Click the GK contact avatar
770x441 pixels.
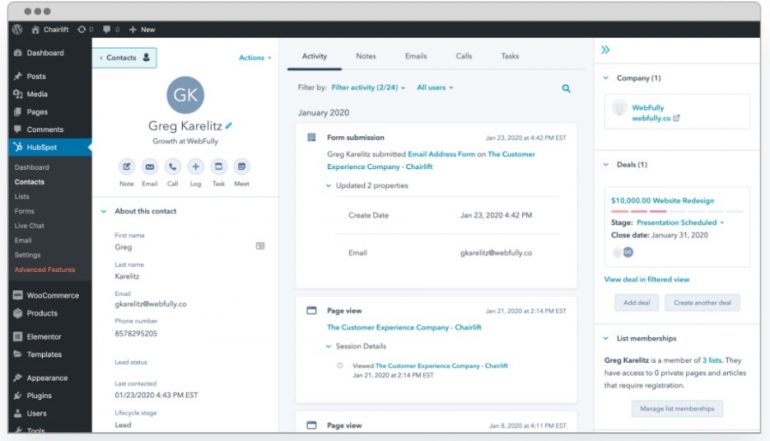pos(185,95)
